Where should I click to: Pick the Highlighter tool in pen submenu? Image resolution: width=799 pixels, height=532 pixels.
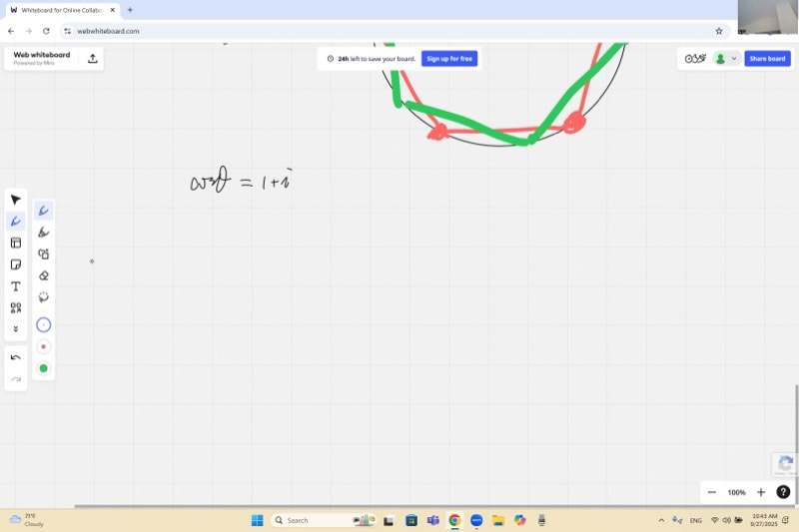[43, 233]
